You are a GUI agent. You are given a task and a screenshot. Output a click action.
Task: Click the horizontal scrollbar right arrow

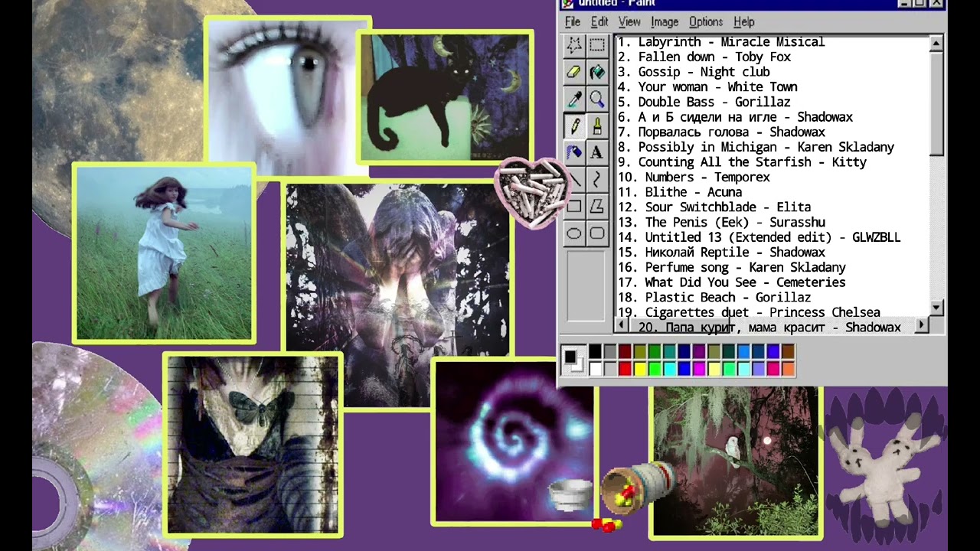922,326
